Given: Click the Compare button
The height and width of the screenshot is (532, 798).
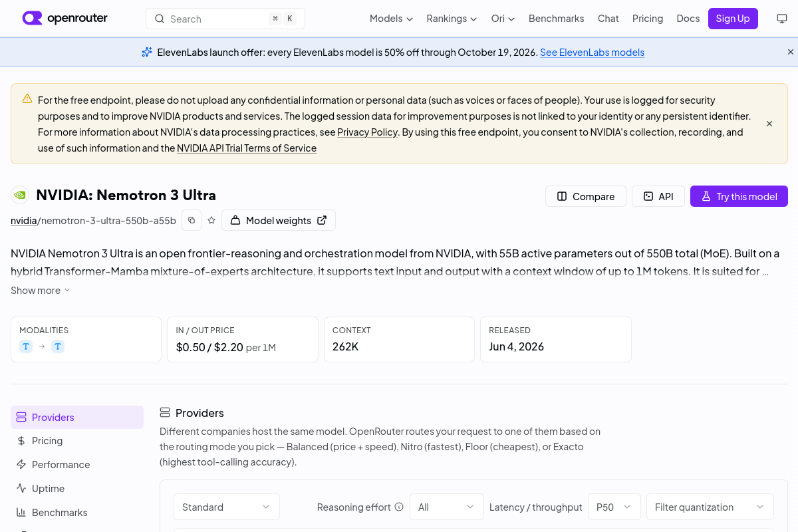Looking at the screenshot, I should 586,196.
